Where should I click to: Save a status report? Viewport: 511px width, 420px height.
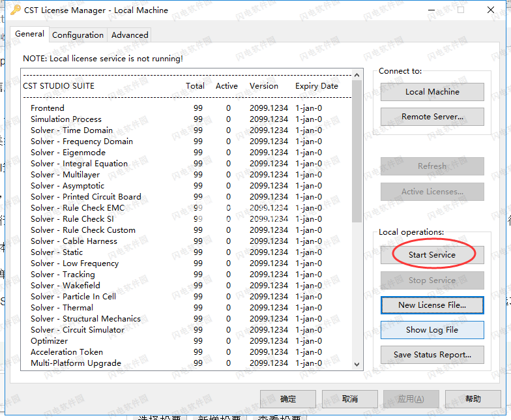click(x=432, y=355)
